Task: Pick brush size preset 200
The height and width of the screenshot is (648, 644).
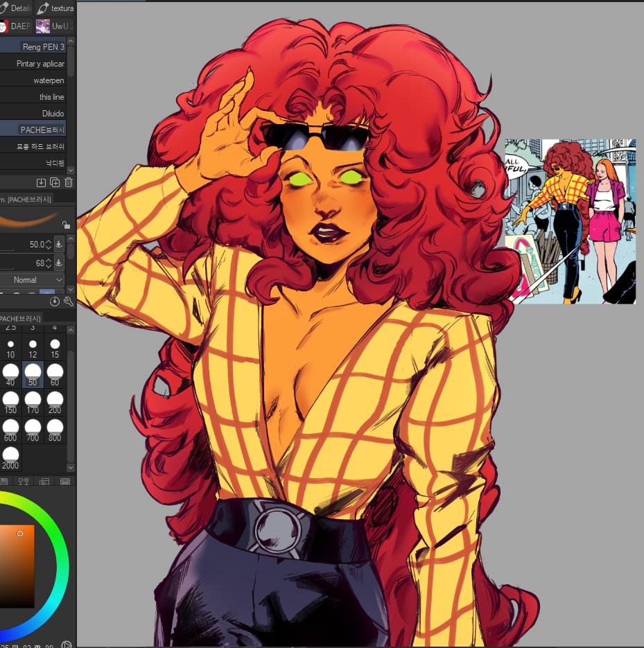Action: [55, 403]
